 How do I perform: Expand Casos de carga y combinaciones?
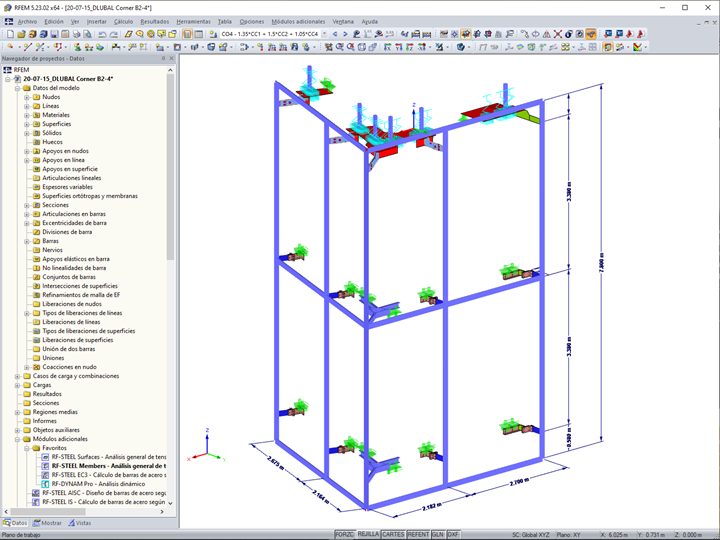pos(17,376)
